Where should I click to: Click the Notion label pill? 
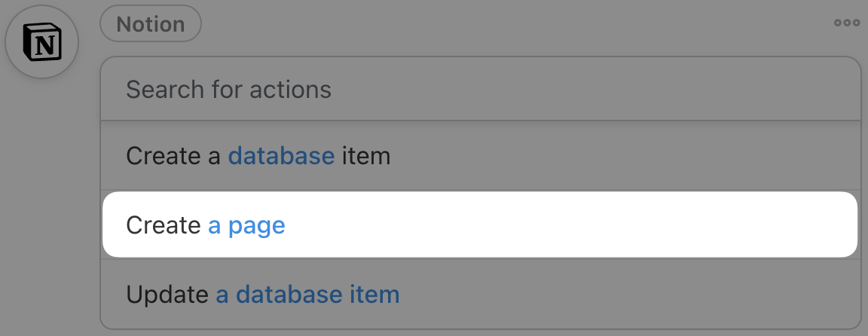pos(151,23)
